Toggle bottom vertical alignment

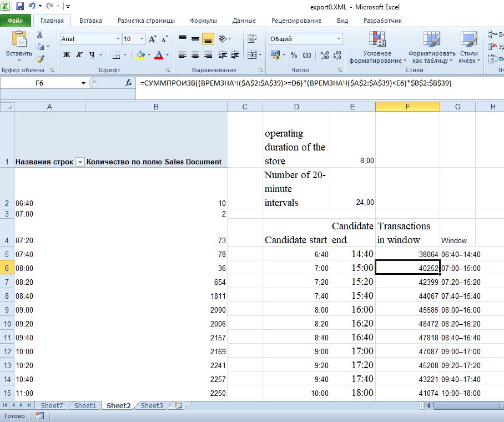click(208, 39)
